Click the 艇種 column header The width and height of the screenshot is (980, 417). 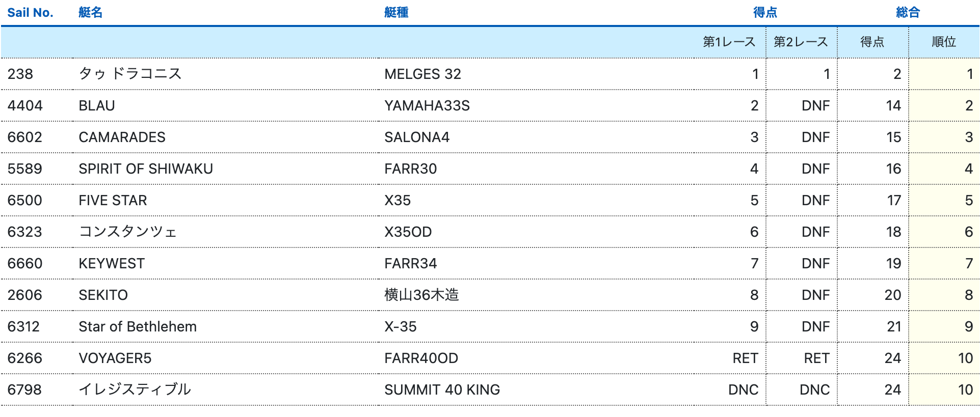[396, 13]
